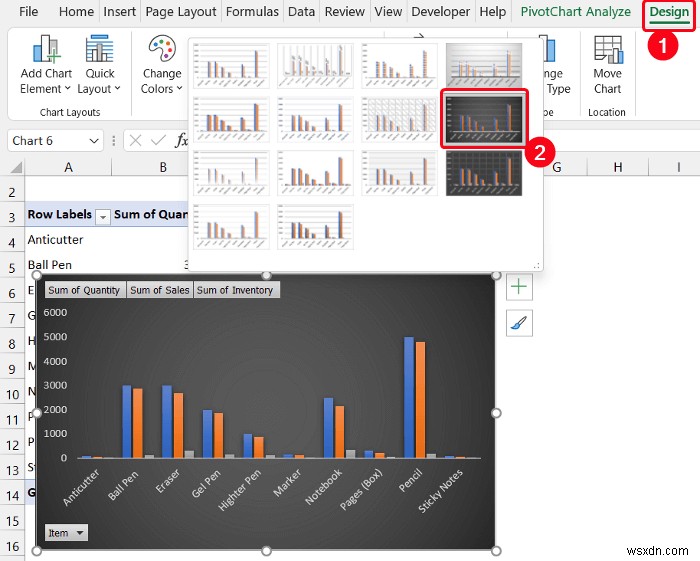
Task: Expand the Name Box dropdown showing Chart 6
Action: pos(93,141)
